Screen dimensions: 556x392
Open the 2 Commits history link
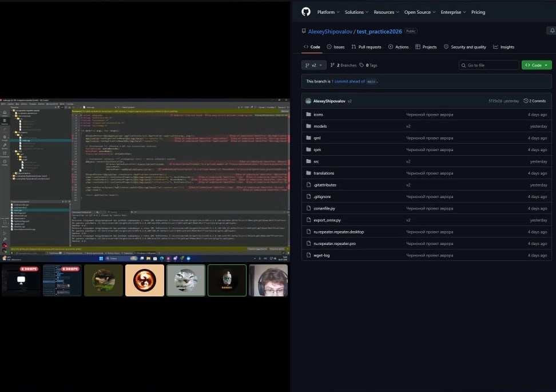click(x=535, y=101)
